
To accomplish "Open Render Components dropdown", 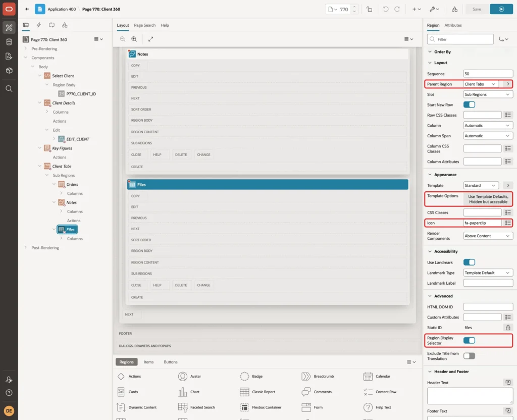I will click(488, 236).
